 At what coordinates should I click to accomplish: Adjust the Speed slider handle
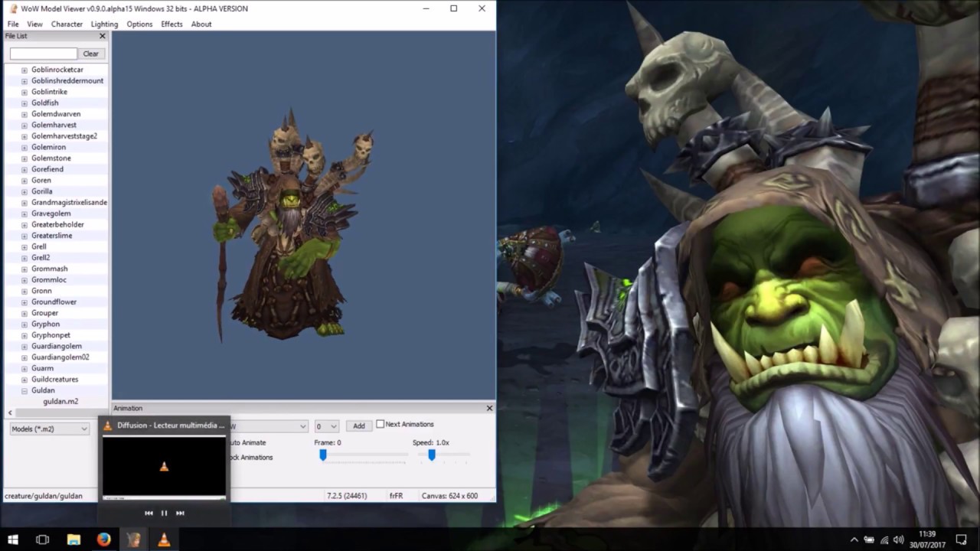[x=432, y=455]
